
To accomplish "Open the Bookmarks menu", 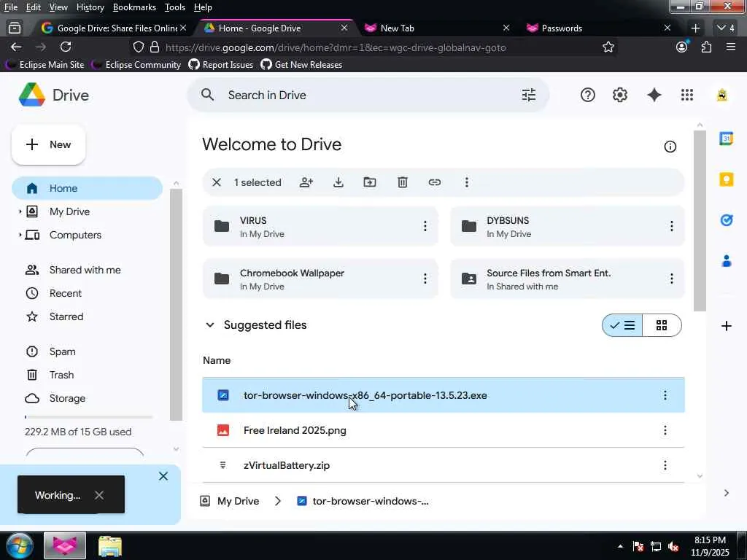I will coord(134,7).
